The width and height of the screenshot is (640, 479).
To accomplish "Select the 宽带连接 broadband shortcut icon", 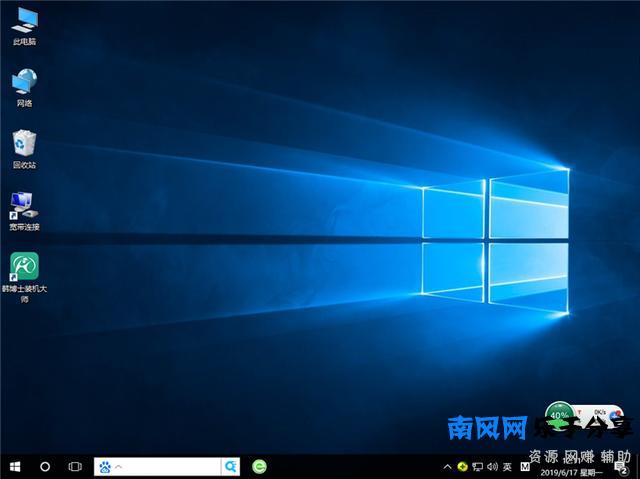I will pos(24,211).
